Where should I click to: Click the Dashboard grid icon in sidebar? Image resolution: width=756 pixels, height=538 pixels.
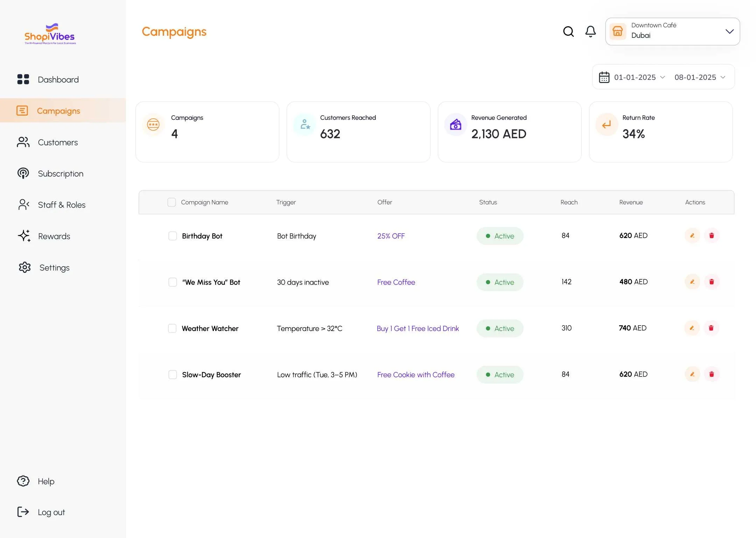pos(23,79)
